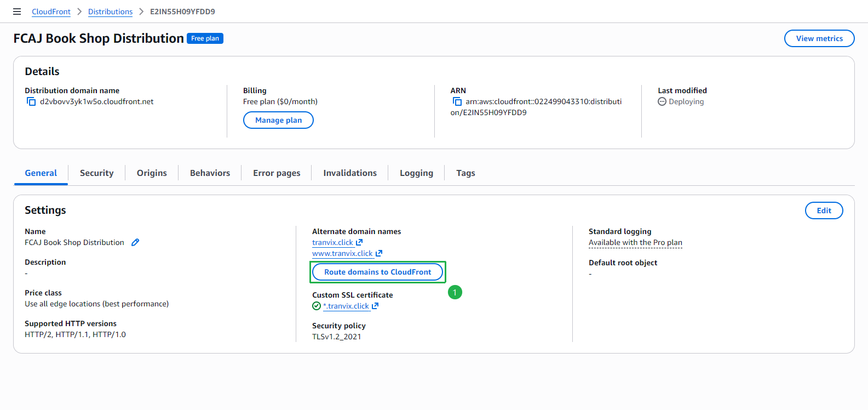The width and height of the screenshot is (868, 410).
Task: Open external link icon beside tranvix.click
Action: [359, 242]
